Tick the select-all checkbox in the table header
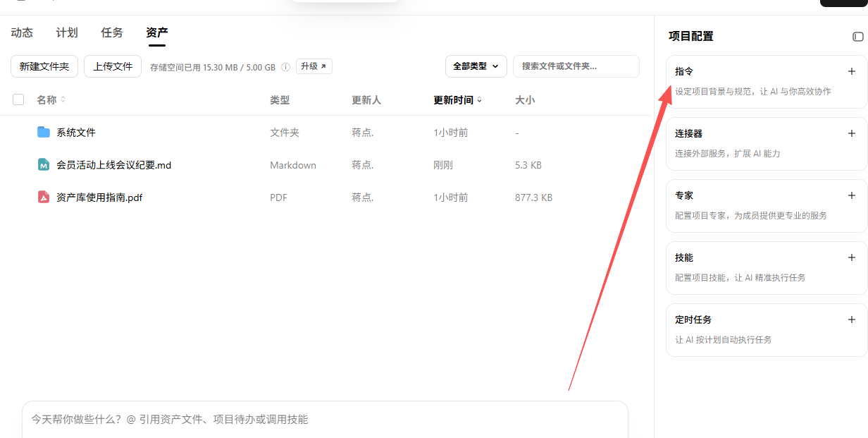 point(18,99)
